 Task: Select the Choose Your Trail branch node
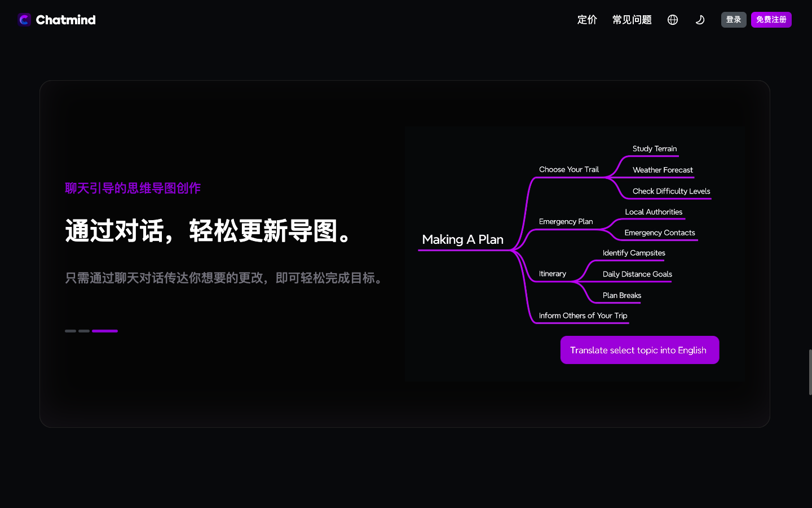point(569,169)
